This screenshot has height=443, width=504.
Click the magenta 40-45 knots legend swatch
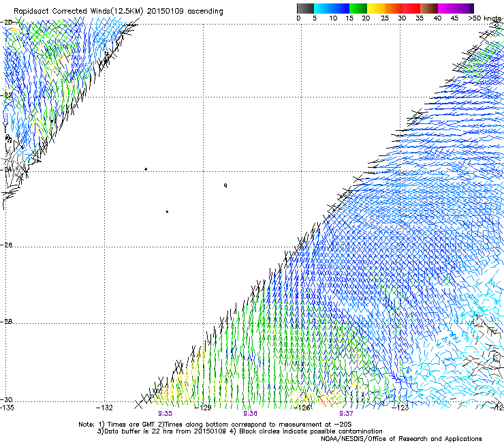pyautogui.click(x=447, y=8)
